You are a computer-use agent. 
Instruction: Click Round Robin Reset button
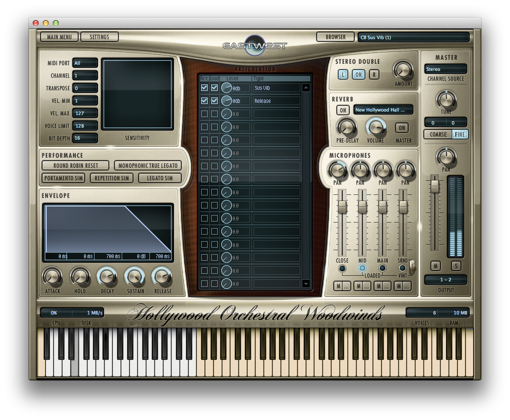coord(75,166)
